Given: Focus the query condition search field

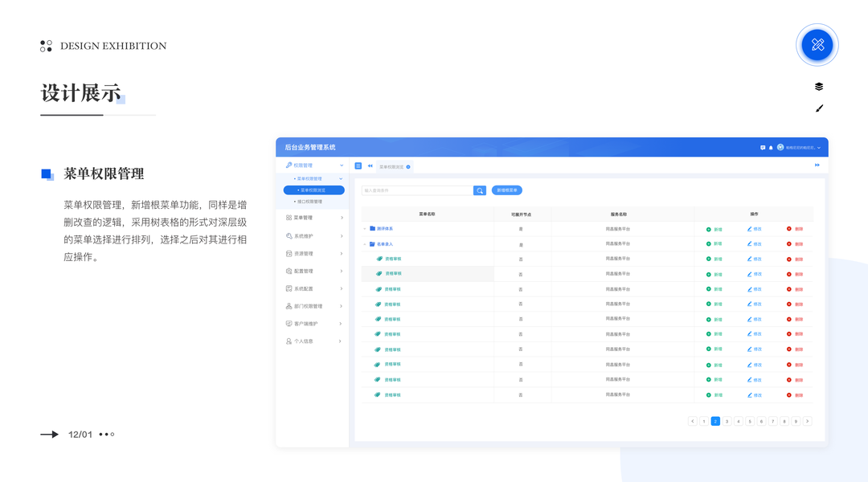Looking at the screenshot, I should pos(417,190).
